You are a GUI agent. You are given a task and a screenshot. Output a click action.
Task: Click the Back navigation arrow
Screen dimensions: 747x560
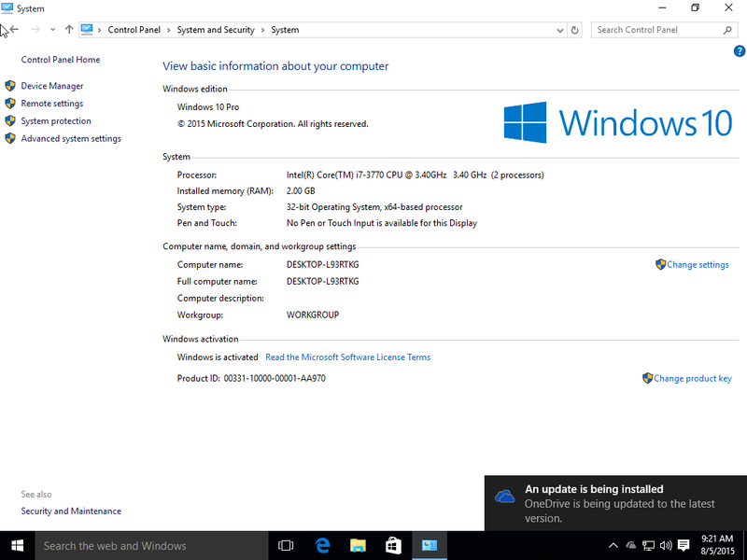click(14, 30)
